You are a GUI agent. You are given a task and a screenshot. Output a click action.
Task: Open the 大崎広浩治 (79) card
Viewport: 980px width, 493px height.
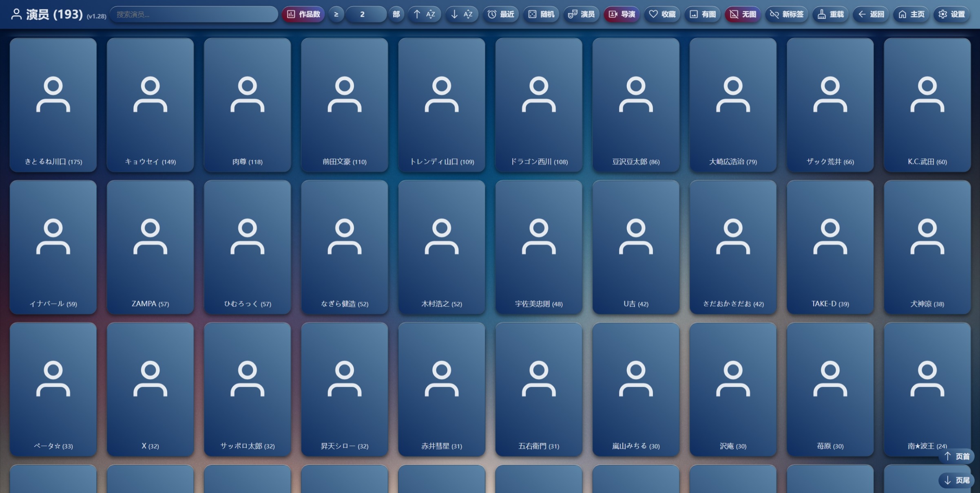pyautogui.click(x=733, y=105)
